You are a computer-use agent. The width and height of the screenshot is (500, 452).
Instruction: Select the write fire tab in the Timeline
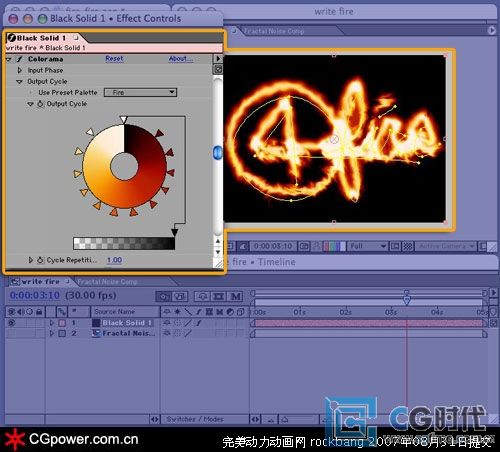click(x=40, y=282)
